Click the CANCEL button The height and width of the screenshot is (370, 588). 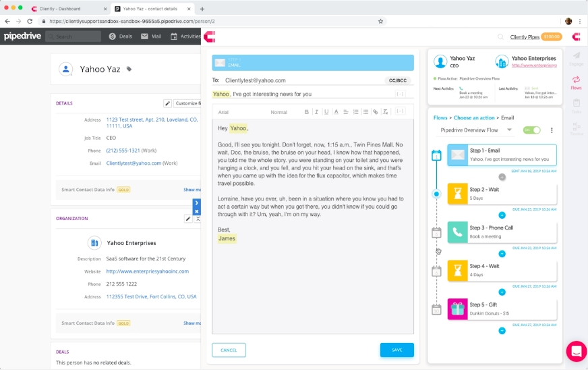(x=229, y=350)
